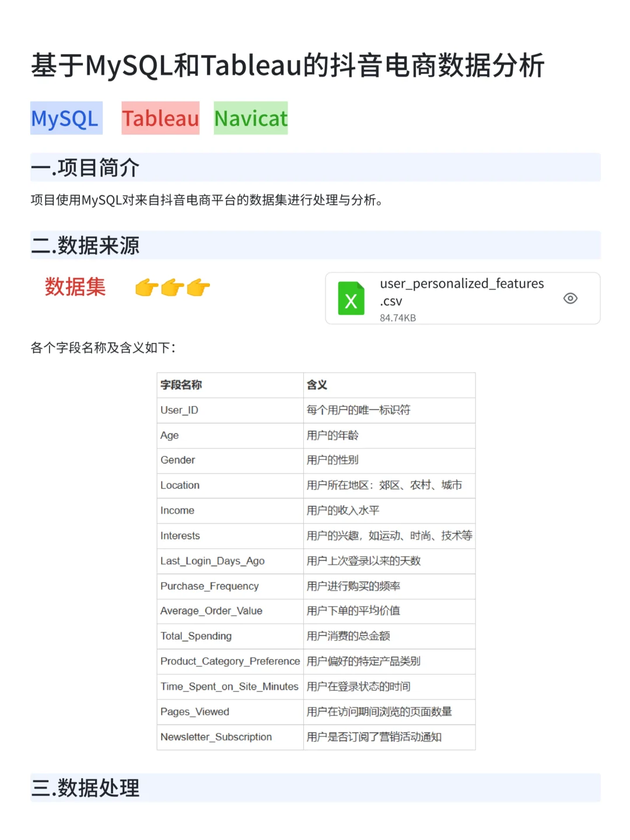
Task: Click the 用户上次登录以来的天数 cell
Action: point(389,561)
